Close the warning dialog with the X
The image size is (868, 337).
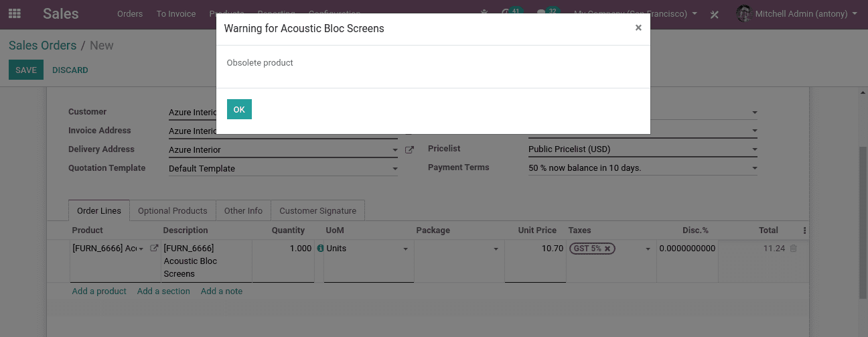pos(638,27)
